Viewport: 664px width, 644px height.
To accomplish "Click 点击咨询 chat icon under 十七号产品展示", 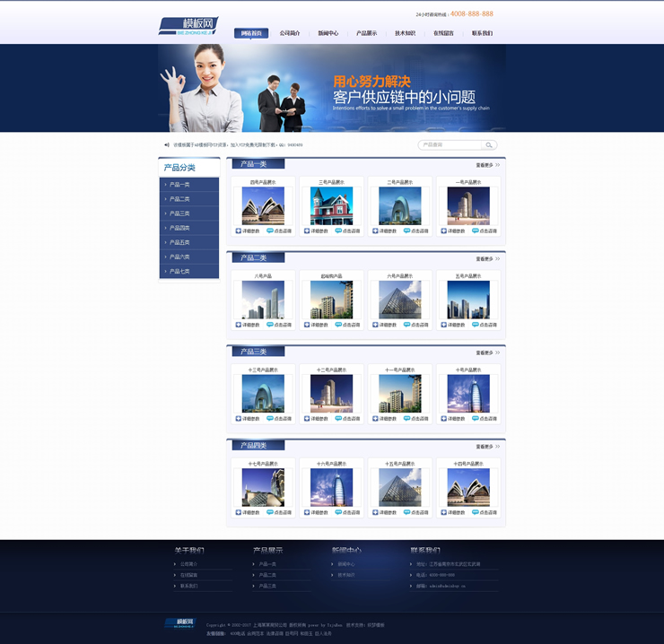I will (x=270, y=512).
